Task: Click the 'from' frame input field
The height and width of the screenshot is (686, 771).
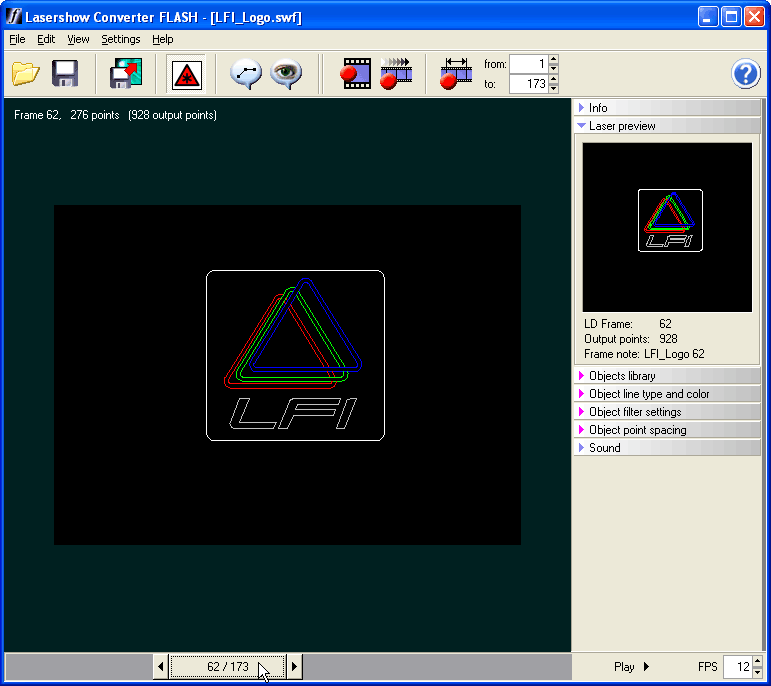Action: (x=529, y=64)
